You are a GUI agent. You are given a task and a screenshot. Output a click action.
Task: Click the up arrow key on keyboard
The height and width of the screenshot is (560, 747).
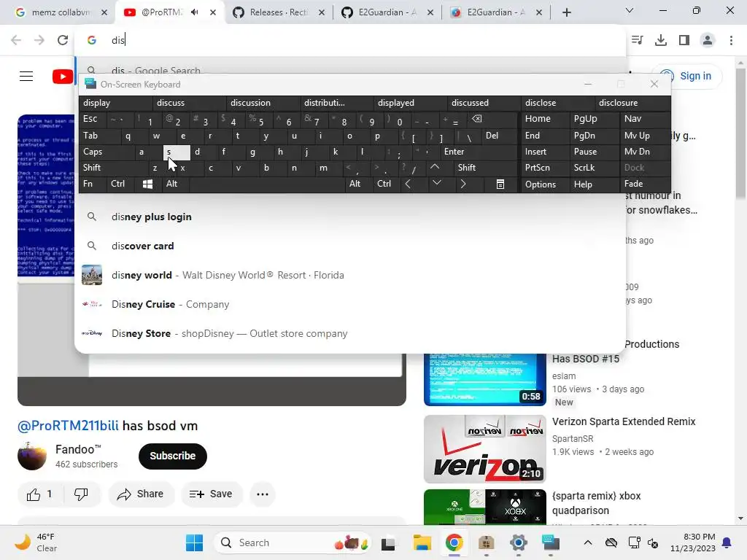[435, 167]
